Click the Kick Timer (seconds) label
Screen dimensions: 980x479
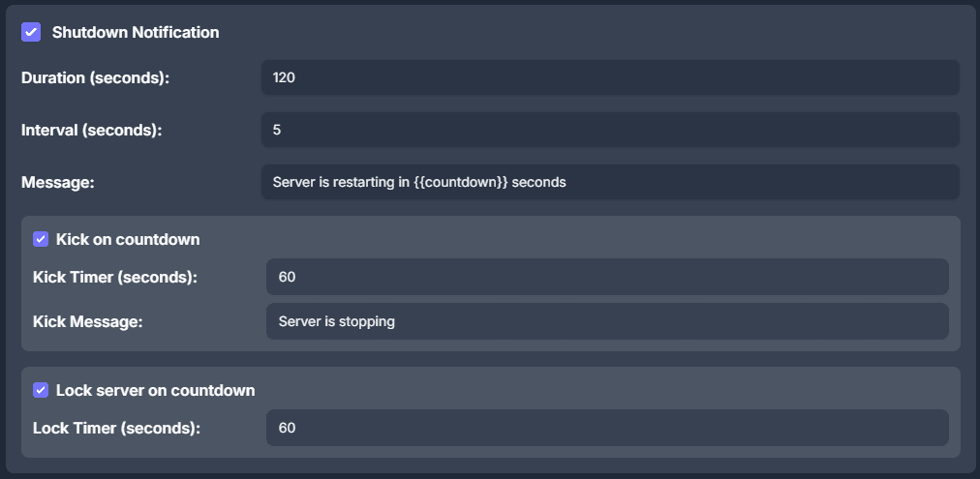point(115,278)
